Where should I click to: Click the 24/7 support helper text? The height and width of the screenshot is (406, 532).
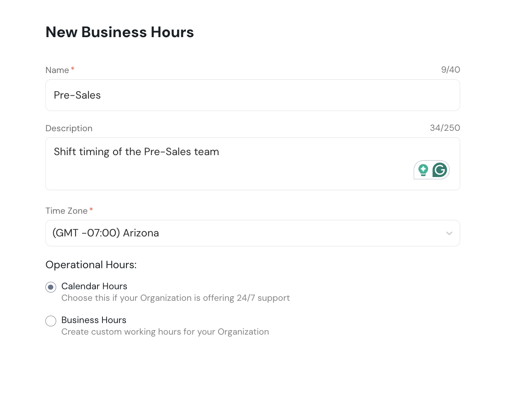[176, 298]
